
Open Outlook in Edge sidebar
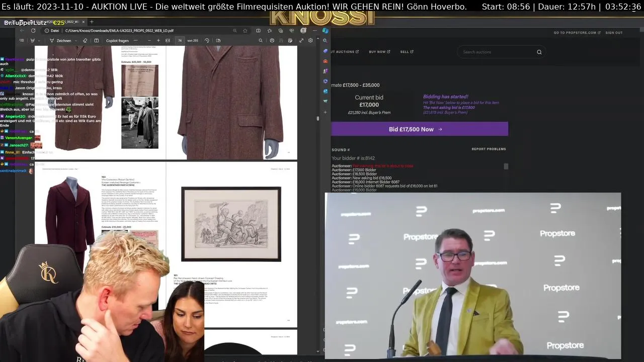pos(326,91)
